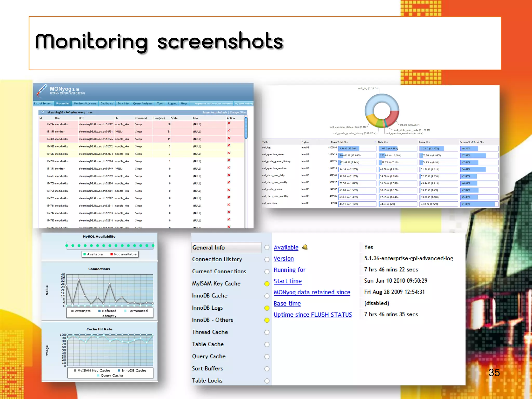Open the Version link

point(284,259)
